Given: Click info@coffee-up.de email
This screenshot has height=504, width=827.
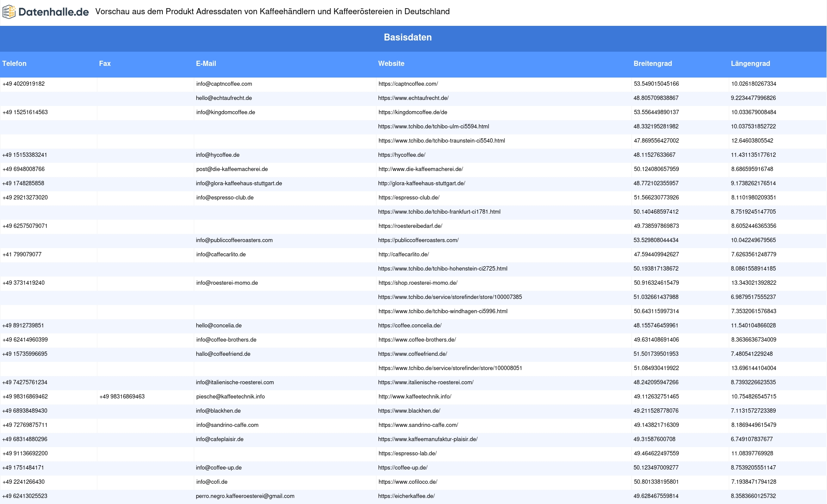Looking at the screenshot, I should tap(219, 468).
